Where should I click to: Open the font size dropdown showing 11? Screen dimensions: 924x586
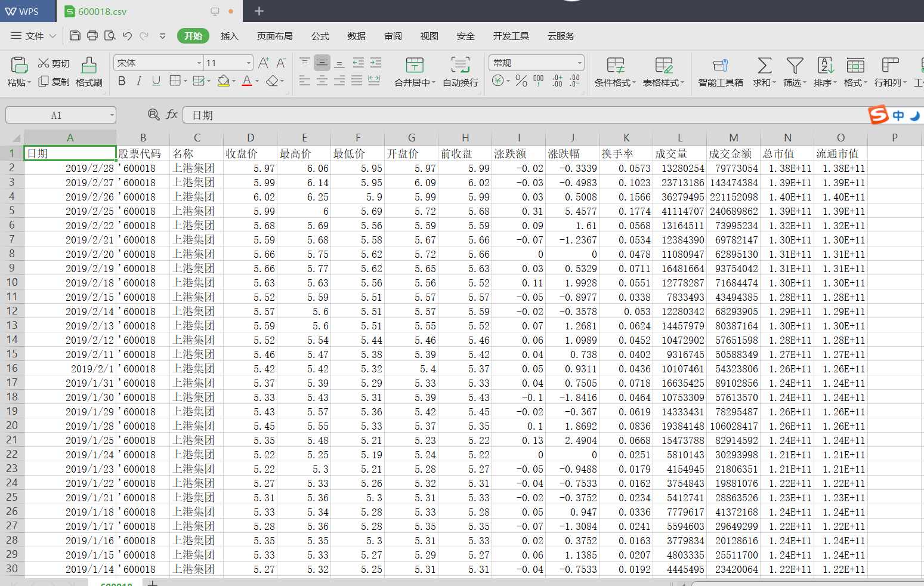(248, 63)
